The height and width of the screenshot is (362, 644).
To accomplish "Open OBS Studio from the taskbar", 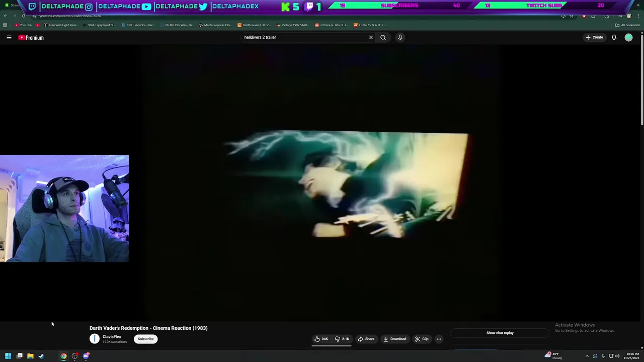I will tap(74, 356).
